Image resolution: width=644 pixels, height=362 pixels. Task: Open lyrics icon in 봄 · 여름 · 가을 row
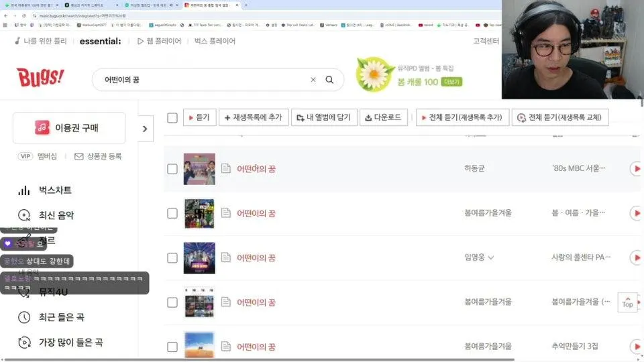[226, 213]
